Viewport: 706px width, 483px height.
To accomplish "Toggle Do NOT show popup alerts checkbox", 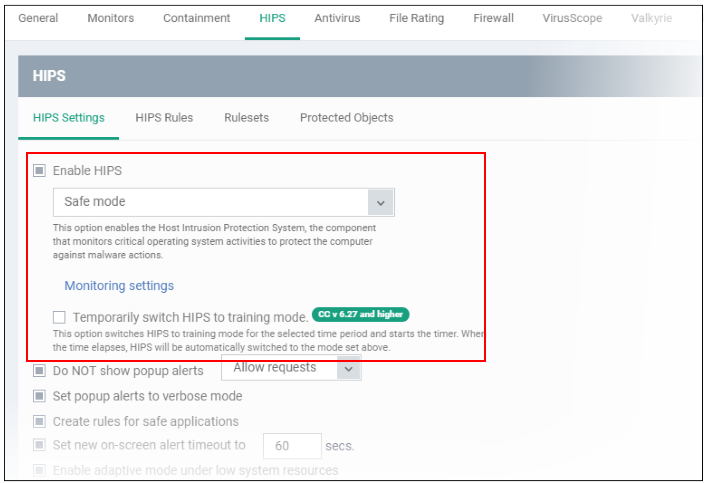I will click(39, 370).
